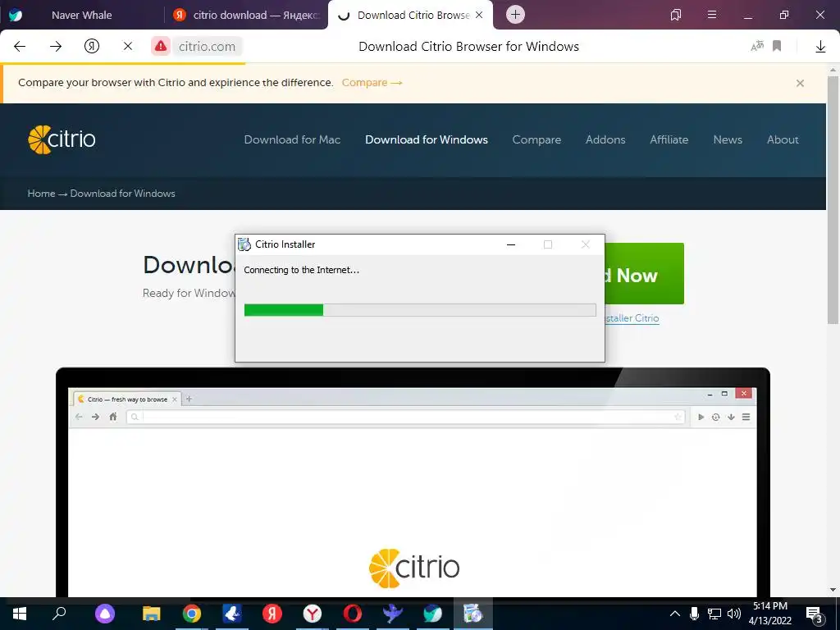840x630 pixels.
Task: Open Download for Mac menu item
Action: [293, 139]
